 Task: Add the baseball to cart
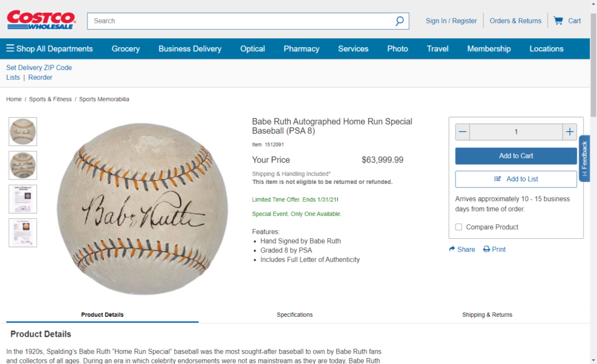point(516,156)
